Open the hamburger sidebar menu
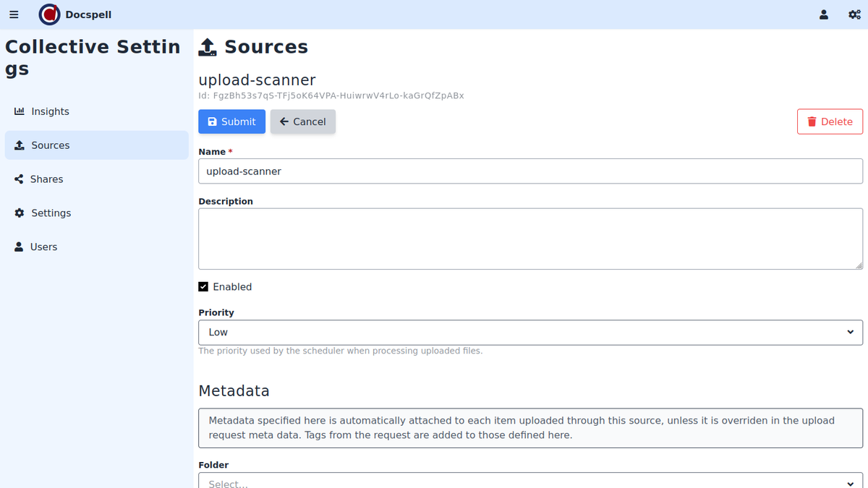 tap(14, 14)
